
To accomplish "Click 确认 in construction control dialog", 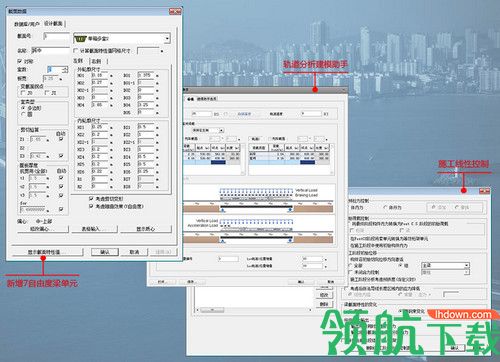I will pyautogui.click(x=454, y=348).
